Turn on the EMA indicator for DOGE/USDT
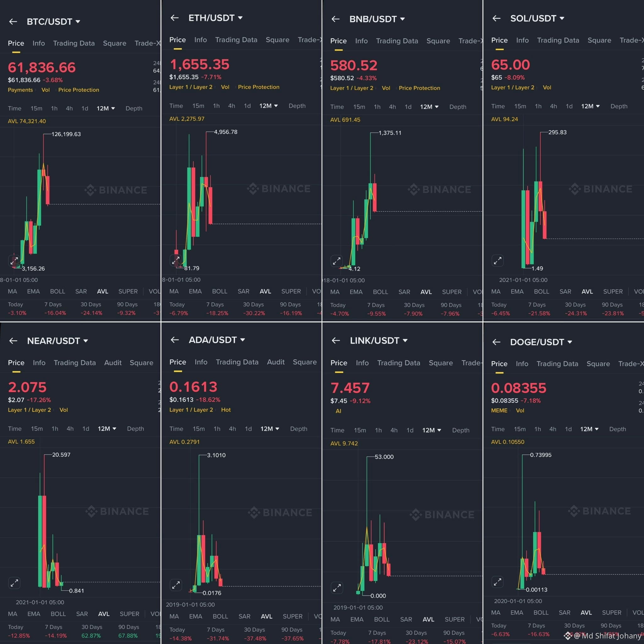 tap(517, 613)
